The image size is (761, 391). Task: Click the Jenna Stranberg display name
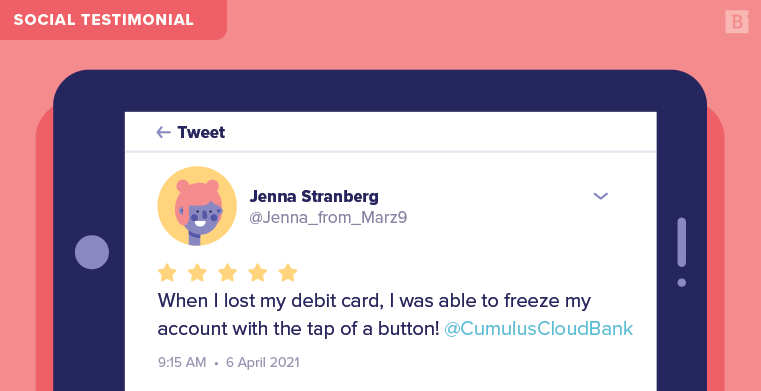coord(314,196)
